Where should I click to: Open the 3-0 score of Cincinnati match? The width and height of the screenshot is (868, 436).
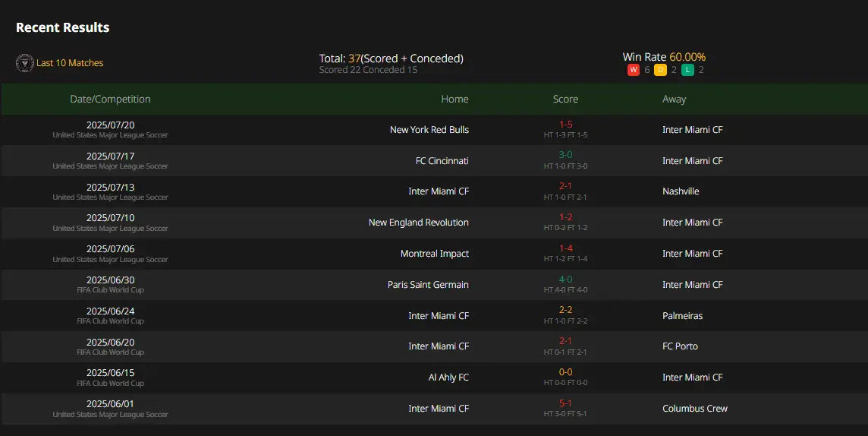pos(565,155)
